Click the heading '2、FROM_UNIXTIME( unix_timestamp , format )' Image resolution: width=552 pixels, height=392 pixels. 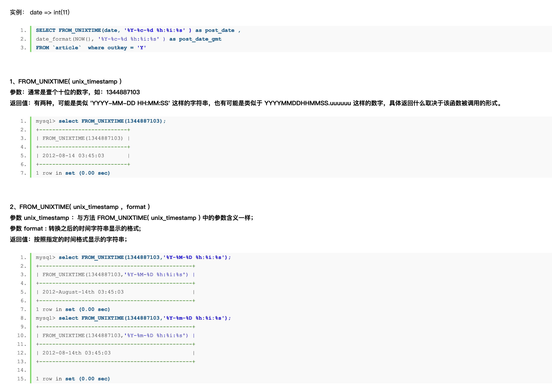tap(80, 207)
